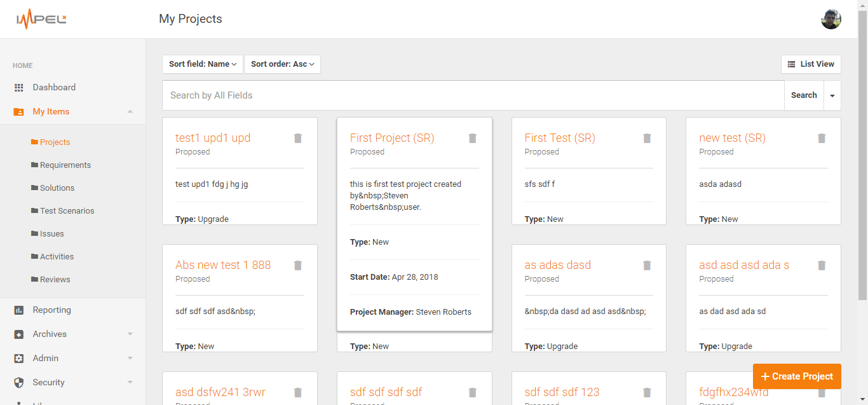Click the Impel logo
Screen dimensions: 868x405
(41, 19)
